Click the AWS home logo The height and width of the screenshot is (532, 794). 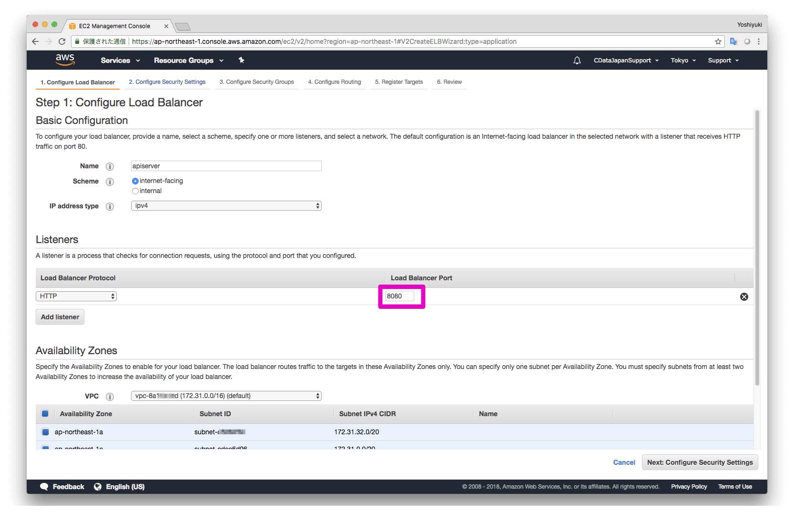(x=64, y=60)
